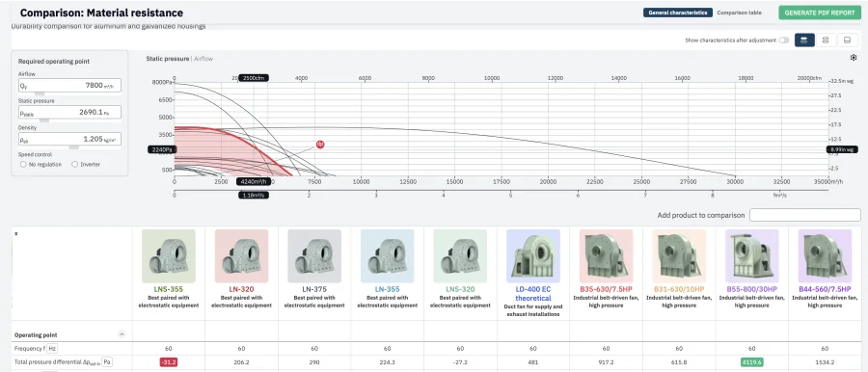Adjust the Density slider handle
868x372 pixels.
(x=73, y=147)
